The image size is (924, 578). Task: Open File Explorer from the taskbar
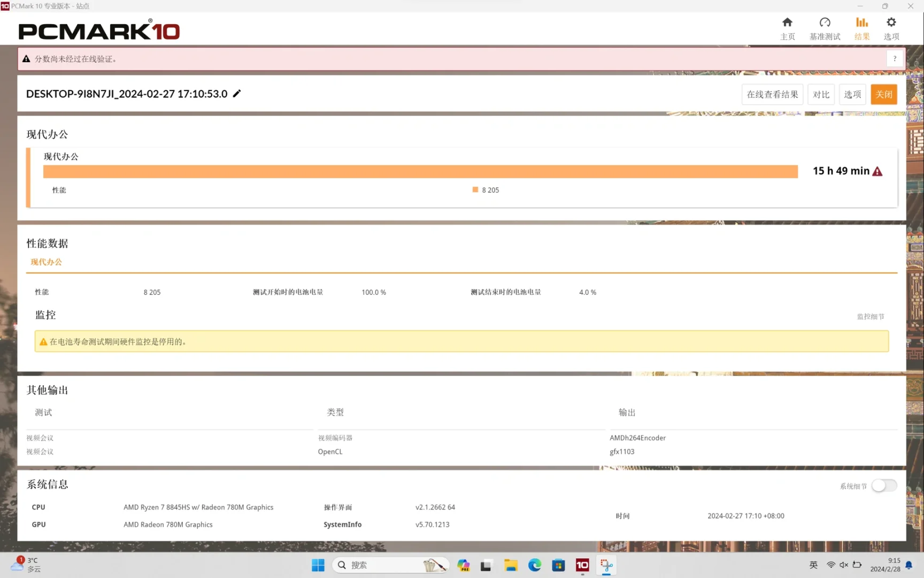pyautogui.click(x=511, y=565)
